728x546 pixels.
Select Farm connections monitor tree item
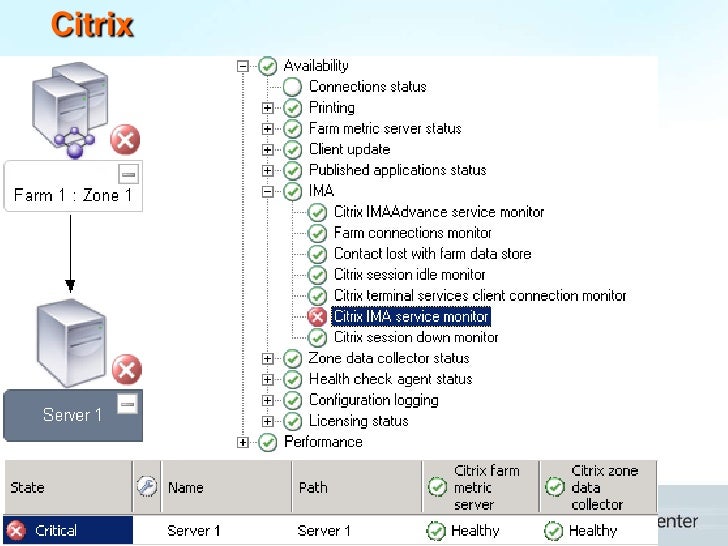click(413, 233)
